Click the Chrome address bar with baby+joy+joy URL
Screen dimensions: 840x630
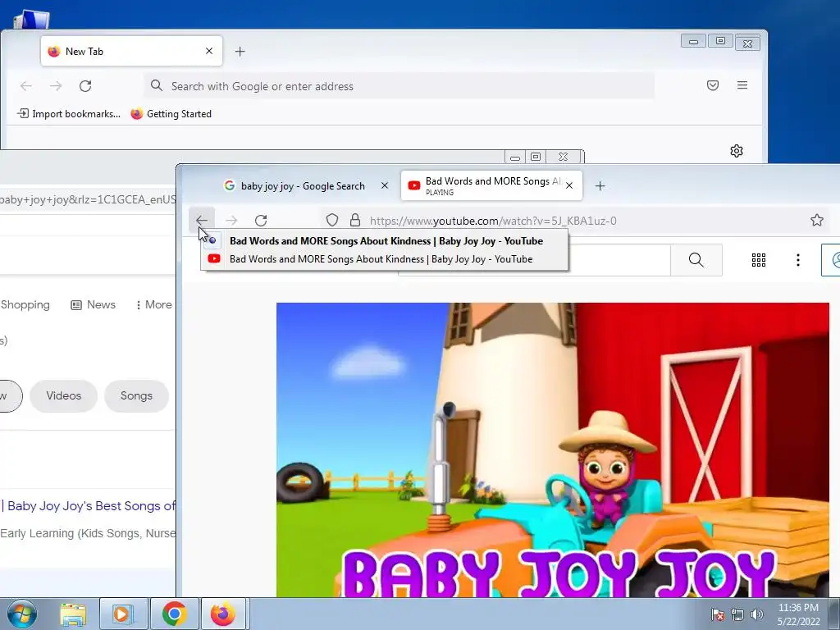coord(88,200)
